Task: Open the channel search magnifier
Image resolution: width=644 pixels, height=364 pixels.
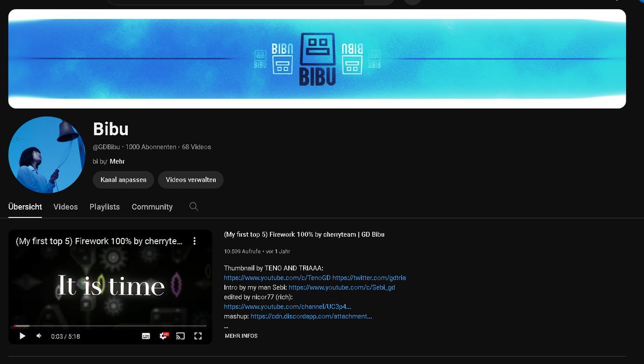Action: 193,206
